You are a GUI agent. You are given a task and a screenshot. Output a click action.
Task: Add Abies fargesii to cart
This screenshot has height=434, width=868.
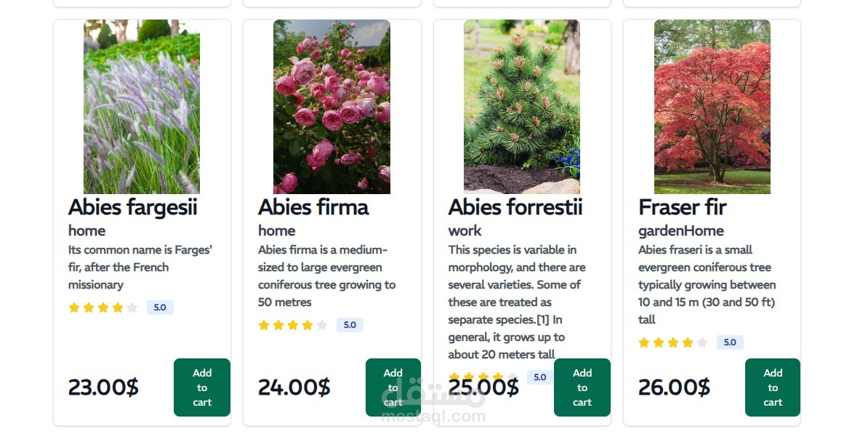(201, 387)
